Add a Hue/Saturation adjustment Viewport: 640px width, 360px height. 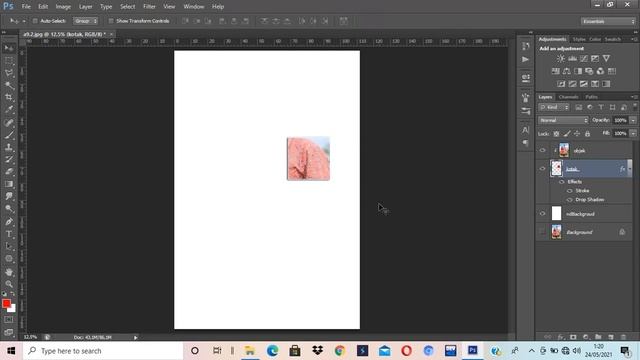point(556,71)
